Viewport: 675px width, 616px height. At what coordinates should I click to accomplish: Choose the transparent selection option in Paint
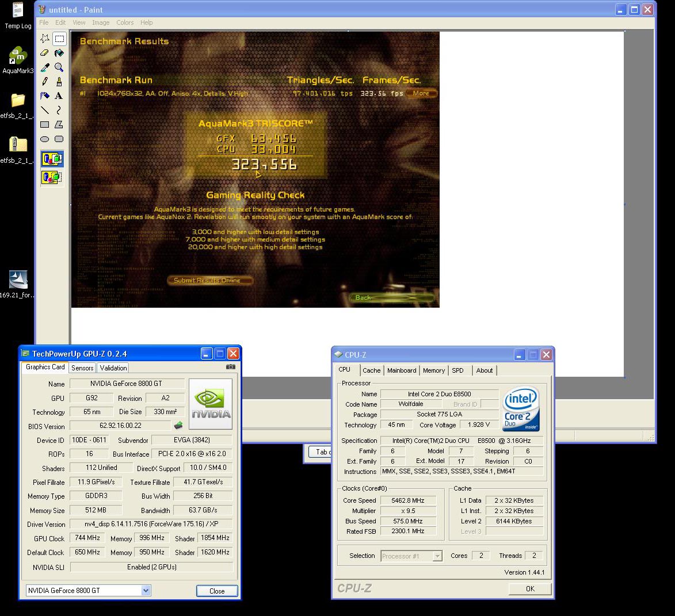click(52, 177)
